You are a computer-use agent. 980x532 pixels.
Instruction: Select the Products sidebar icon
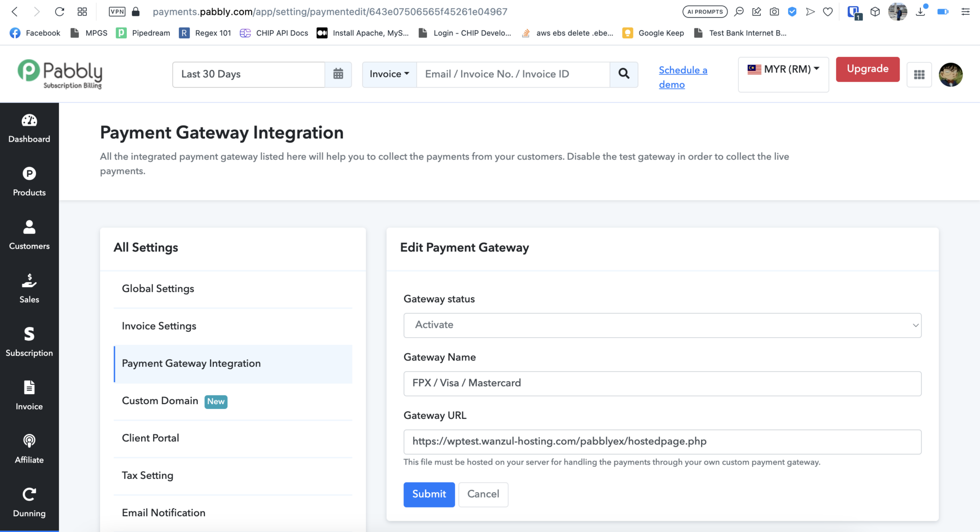click(29, 182)
